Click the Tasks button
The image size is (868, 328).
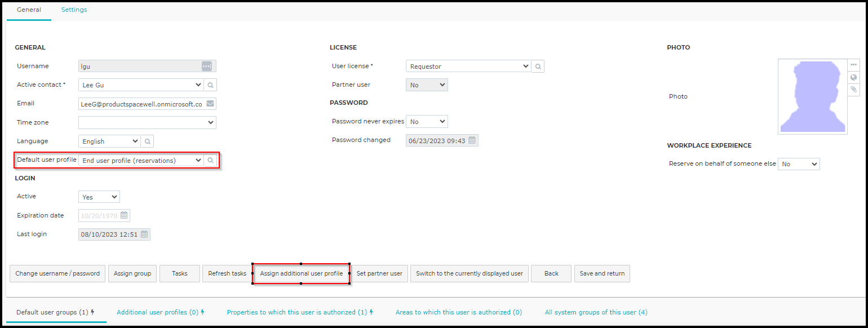point(180,273)
